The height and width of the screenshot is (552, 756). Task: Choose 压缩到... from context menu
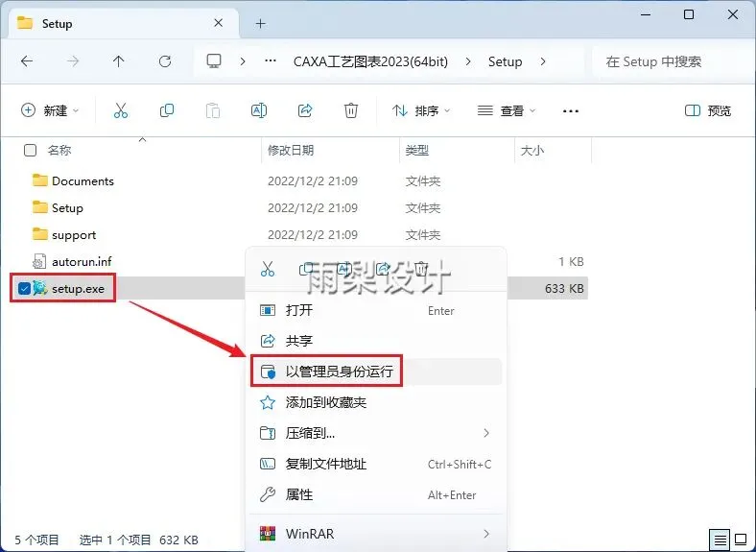tap(376, 433)
